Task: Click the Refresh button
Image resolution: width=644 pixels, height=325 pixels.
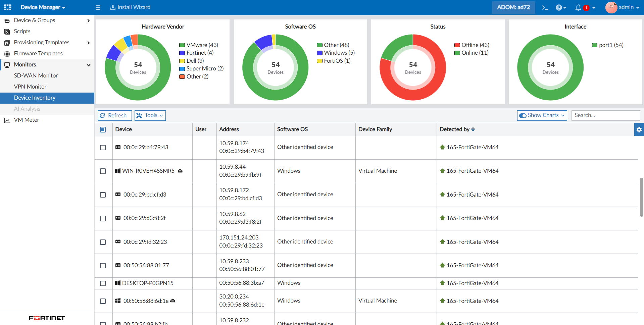Action: [114, 115]
